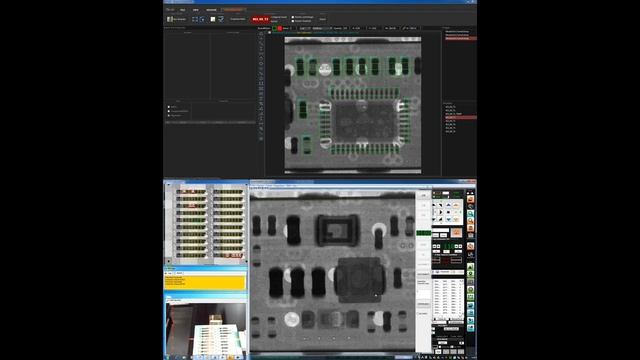This screenshot has height=360, width=640.
Task: Click checkmark icon beside white square icon
Action: (221, 19)
